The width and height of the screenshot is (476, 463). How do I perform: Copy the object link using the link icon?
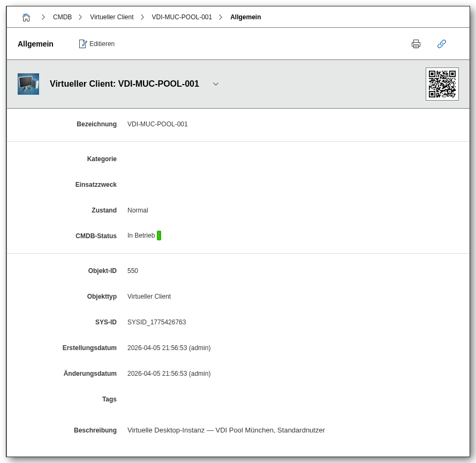click(x=442, y=44)
